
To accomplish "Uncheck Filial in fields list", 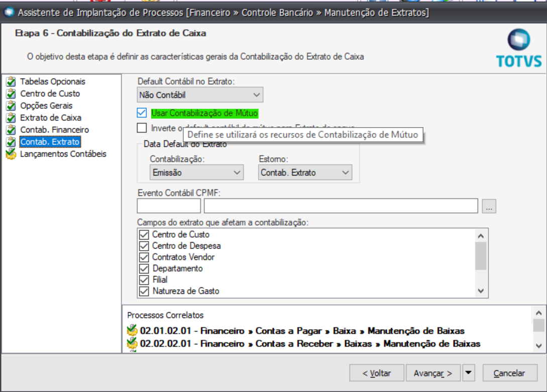I will (x=144, y=279).
